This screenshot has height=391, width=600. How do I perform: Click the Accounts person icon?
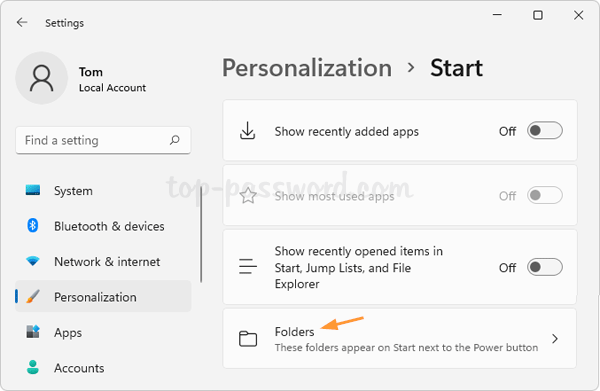33,367
